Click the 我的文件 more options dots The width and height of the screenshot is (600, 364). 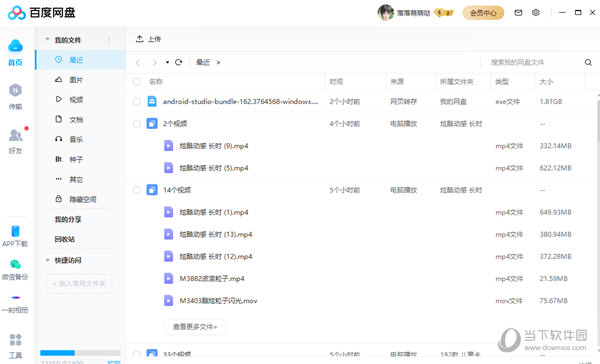[x=109, y=40]
